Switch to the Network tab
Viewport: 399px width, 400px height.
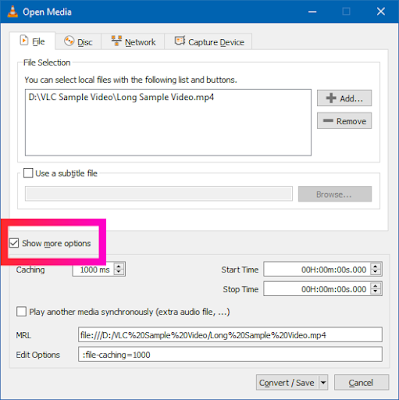coord(133,42)
